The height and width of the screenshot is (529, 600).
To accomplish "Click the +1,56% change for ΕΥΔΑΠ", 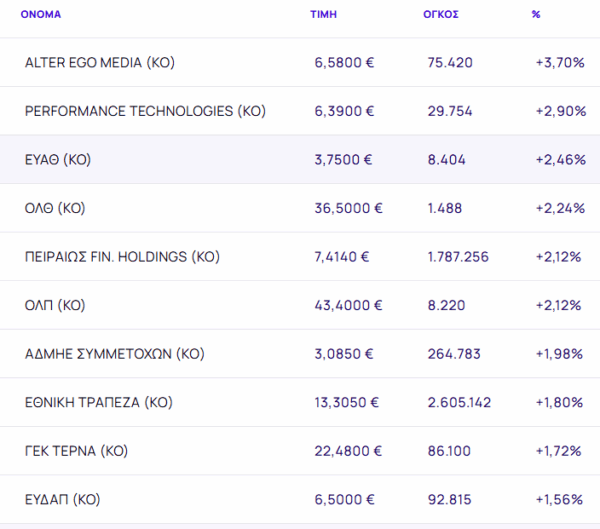I will tap(560, 499).
